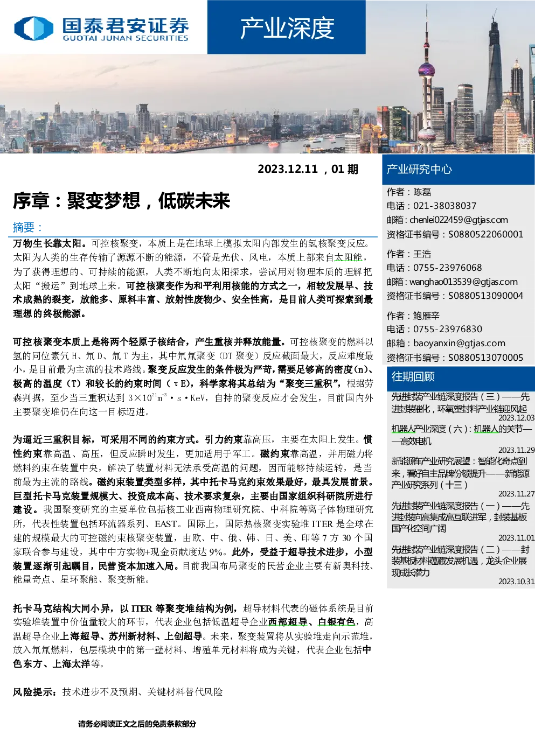Select author line 作者：陈磊
This screenshot has height=756, width=535.
pyautogui.click(x=409, y=192)
